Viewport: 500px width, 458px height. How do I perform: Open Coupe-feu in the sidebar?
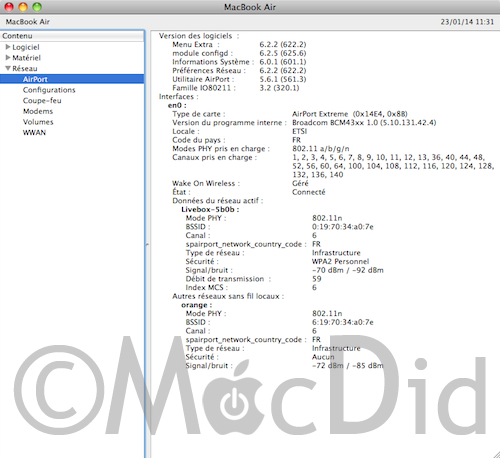pos(42,100)
